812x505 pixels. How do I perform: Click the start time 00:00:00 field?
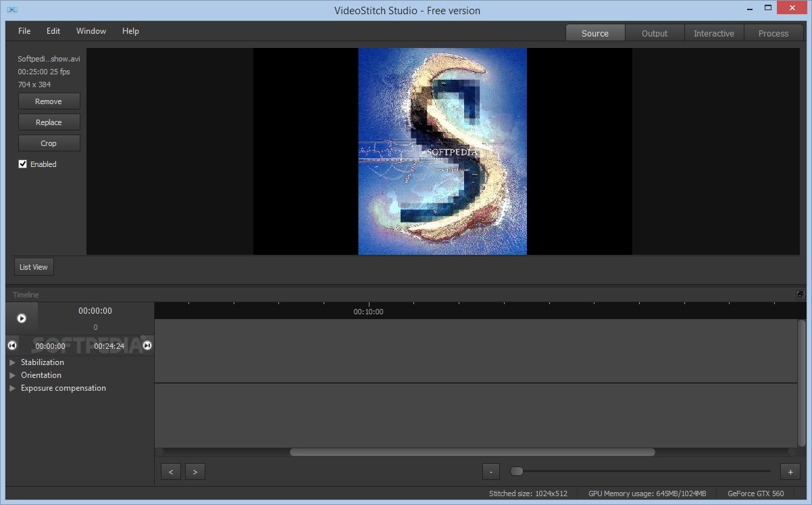point(50,346)
